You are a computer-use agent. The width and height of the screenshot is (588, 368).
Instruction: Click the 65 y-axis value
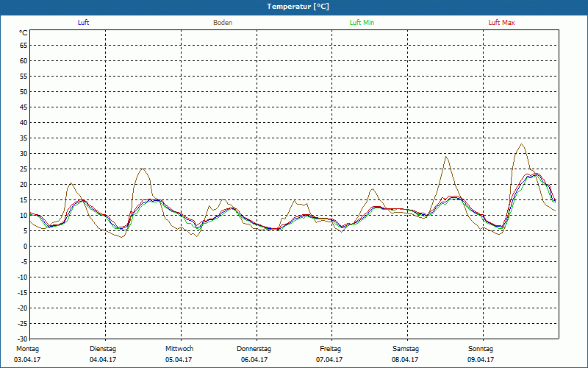point(24,46)
